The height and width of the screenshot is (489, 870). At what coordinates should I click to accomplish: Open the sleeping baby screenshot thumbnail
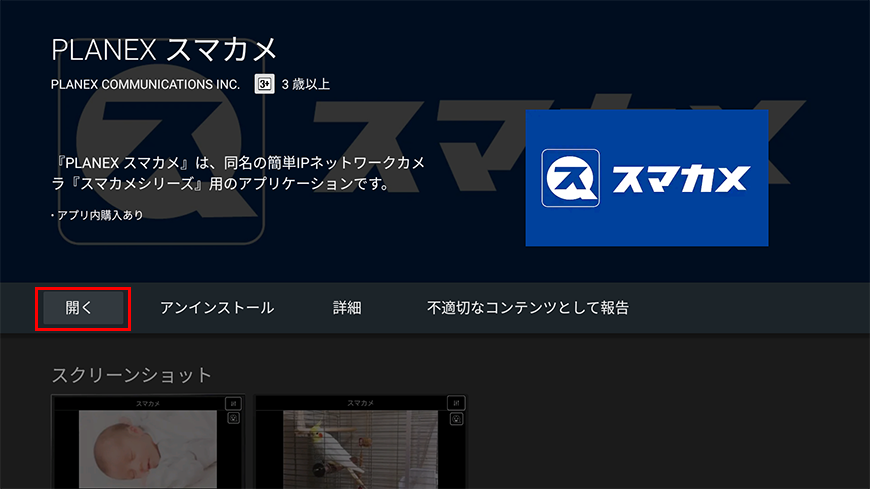[148, 442]
